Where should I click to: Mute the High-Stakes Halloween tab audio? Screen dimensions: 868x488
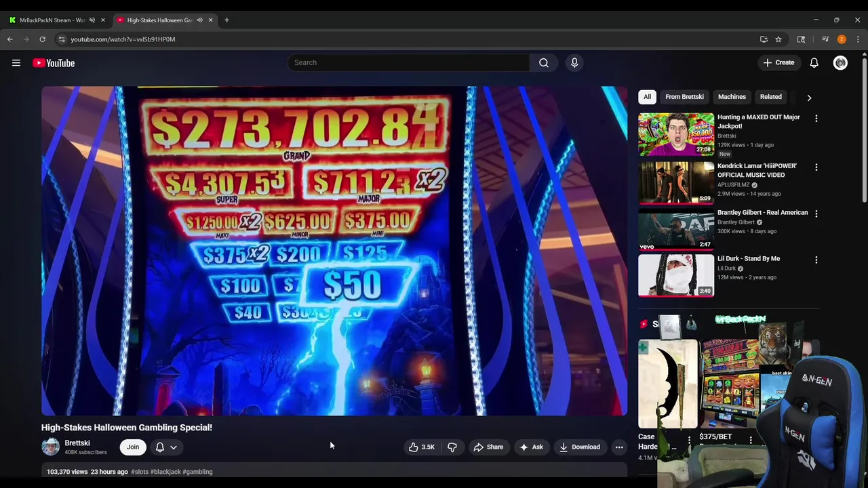[x=199, y=20]
